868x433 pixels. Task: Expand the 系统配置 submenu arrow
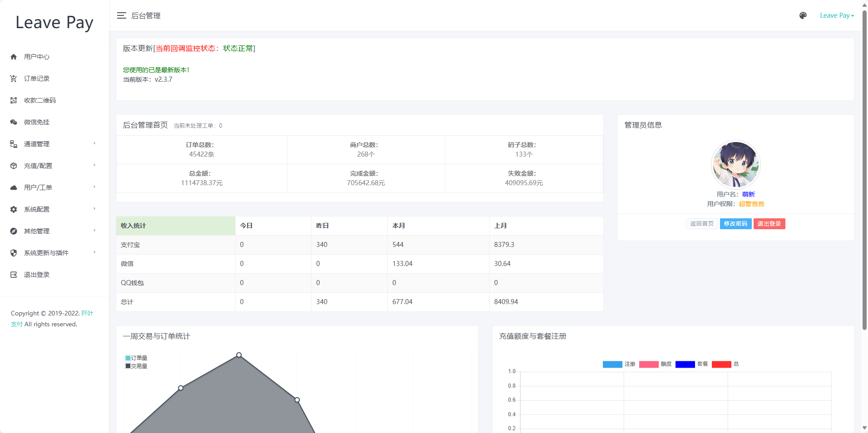(x=94, y=209)
